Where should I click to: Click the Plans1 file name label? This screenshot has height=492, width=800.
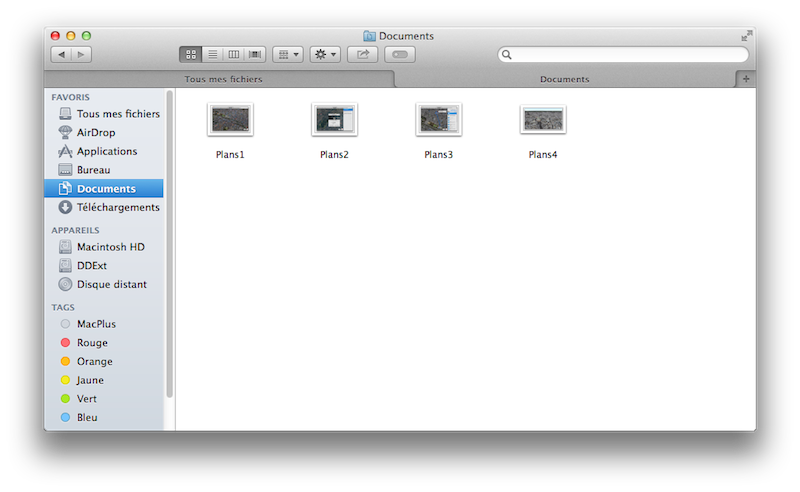click(x=230, y=155)
